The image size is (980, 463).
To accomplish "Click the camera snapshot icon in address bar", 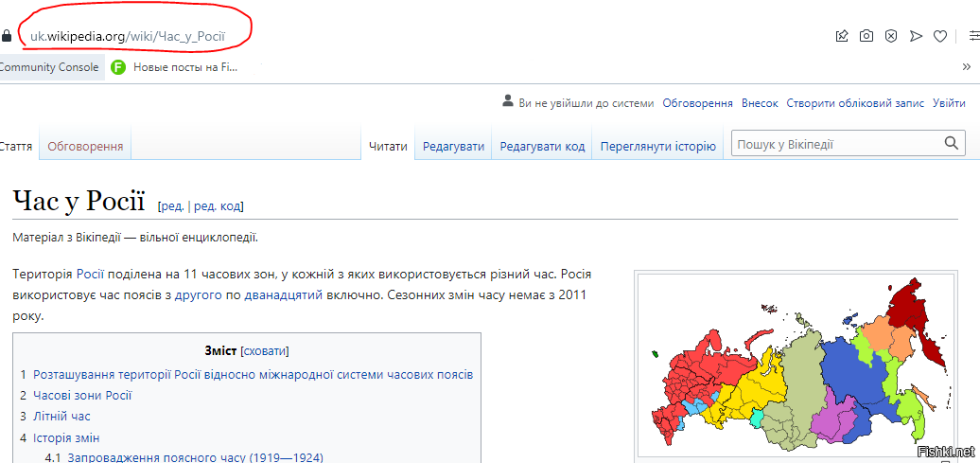I will [x=866, y=36].
